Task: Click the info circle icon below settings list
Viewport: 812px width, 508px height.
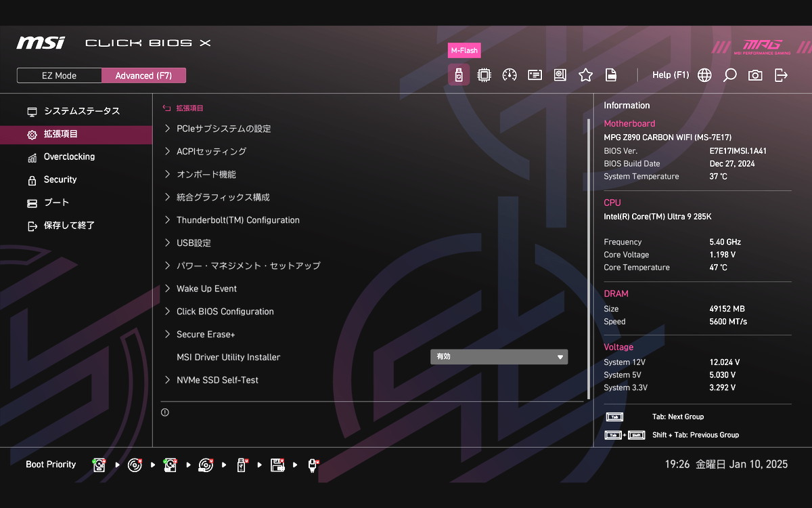Action: 165,412
